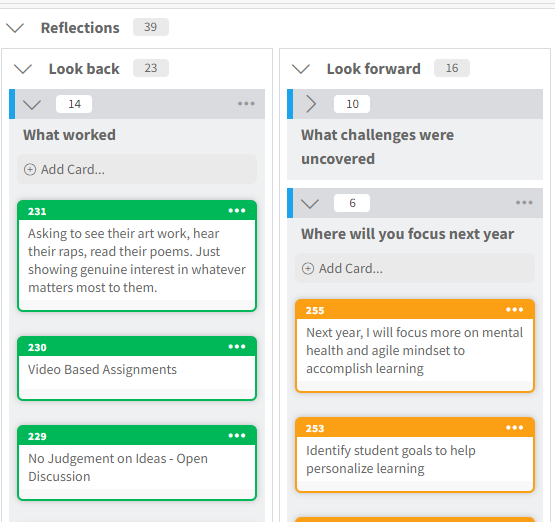Open the What worked column options menu
This screenshot has width=555, height=522.
point(246,104)
